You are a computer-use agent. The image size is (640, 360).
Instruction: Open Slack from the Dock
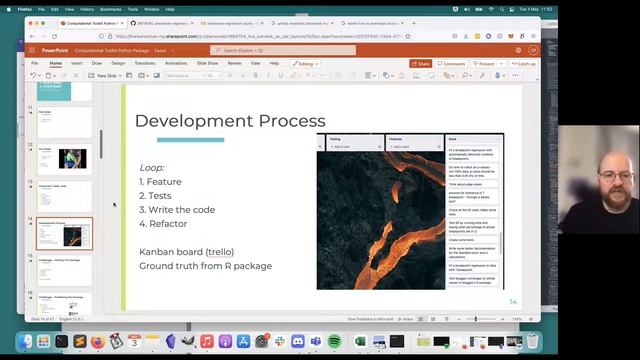pyautogui.click(x=280, y=341)
